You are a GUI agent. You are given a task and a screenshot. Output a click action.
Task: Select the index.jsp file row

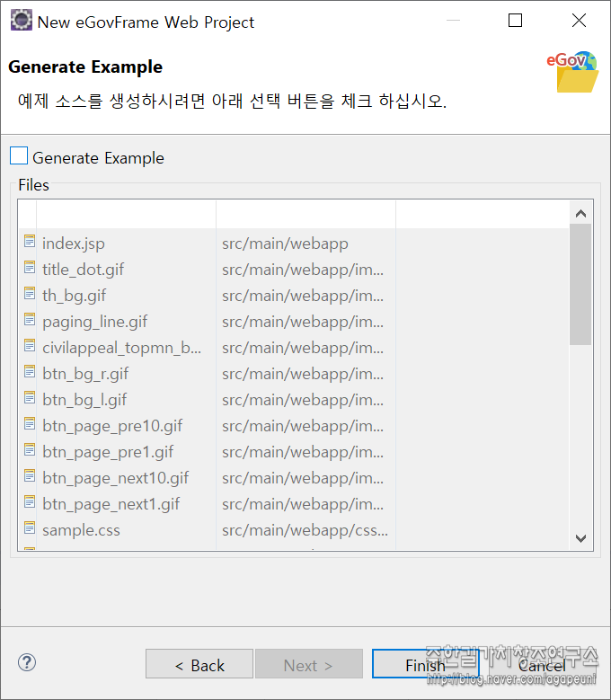click(x=294, y=244)
